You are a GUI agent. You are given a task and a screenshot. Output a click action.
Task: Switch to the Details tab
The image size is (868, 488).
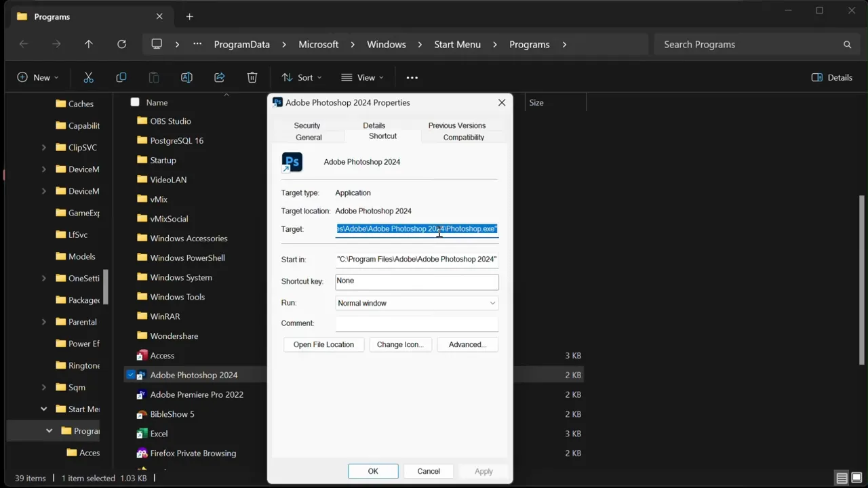point(374,125)
